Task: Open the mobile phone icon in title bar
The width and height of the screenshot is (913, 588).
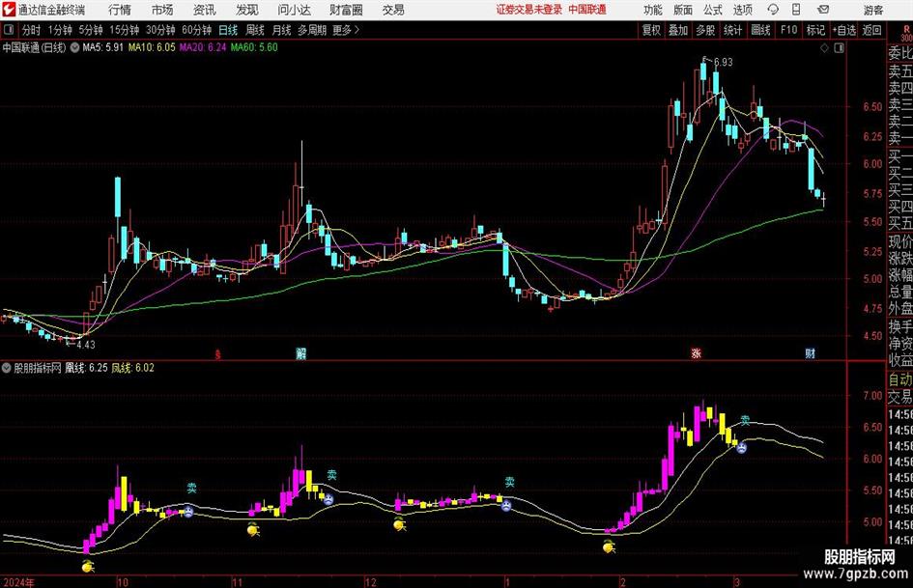Action: tap(796, 10)
